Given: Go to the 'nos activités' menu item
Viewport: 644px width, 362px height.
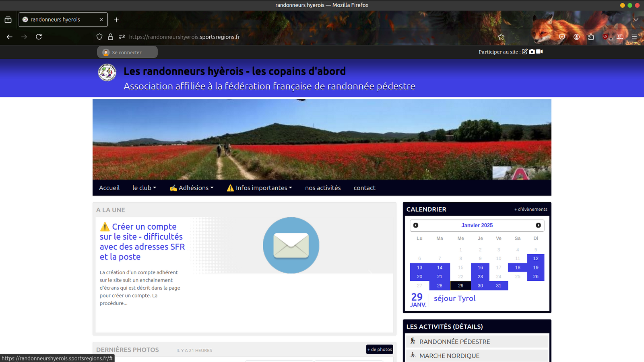Looking at the screenshot, I should (x=323, y=188).
